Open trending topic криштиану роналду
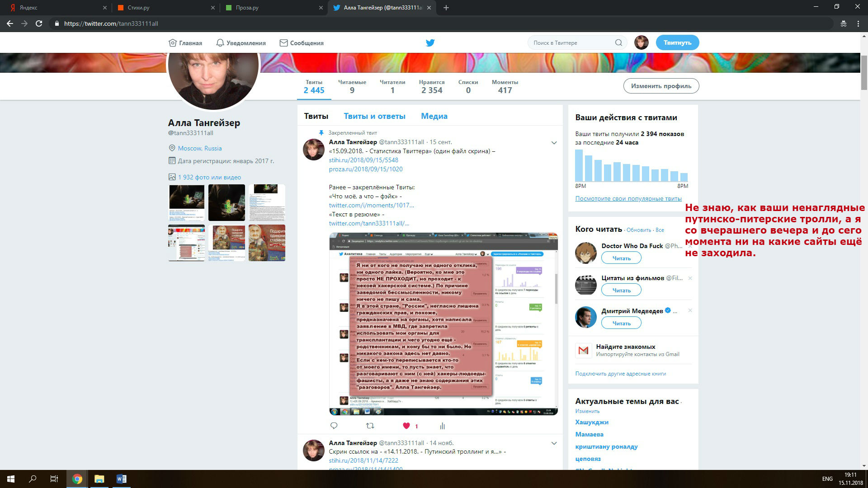The height and width of the screenshot is (488, 868). (606, 446)
